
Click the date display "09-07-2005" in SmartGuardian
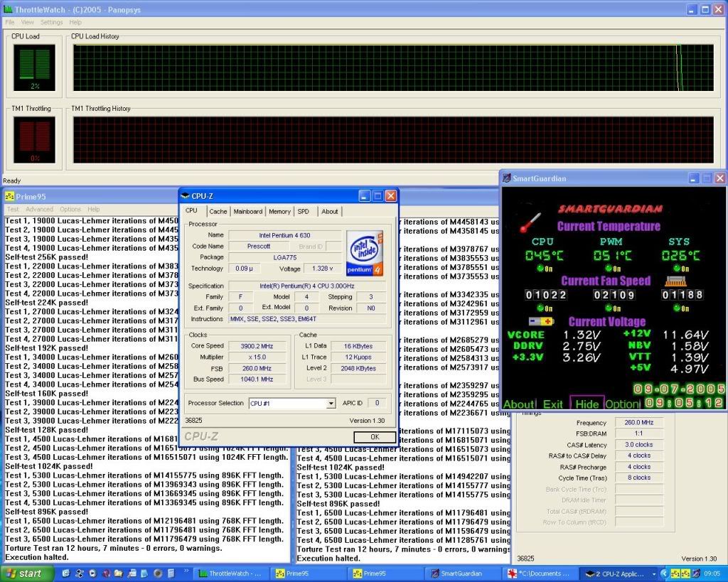coord(679,389)
